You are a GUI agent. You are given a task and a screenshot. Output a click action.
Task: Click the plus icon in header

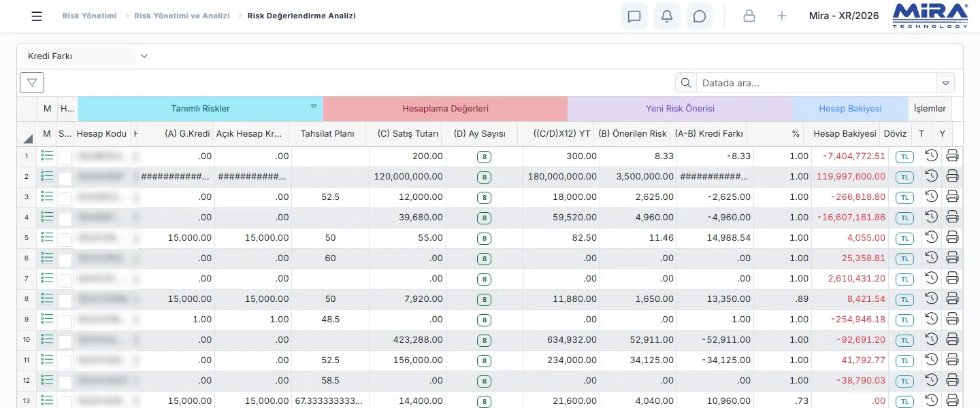782,16
